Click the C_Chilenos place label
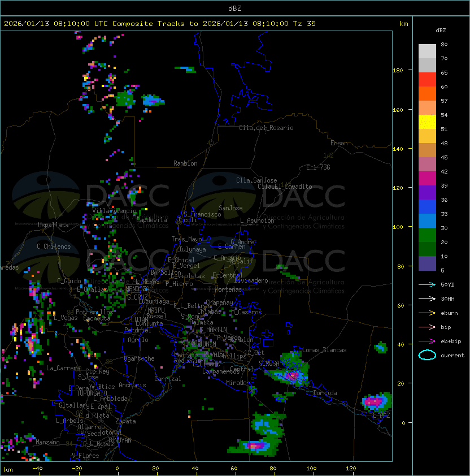 [x=54, y=246]
